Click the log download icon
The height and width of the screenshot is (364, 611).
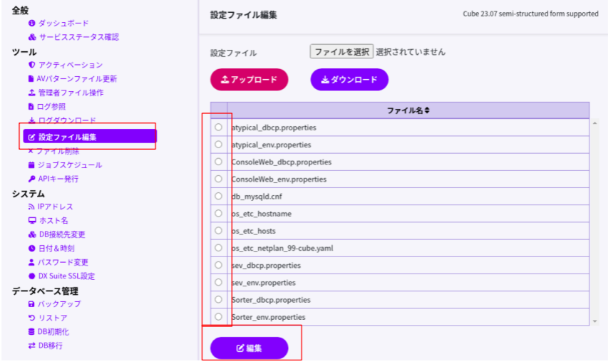tap(31, 121)
